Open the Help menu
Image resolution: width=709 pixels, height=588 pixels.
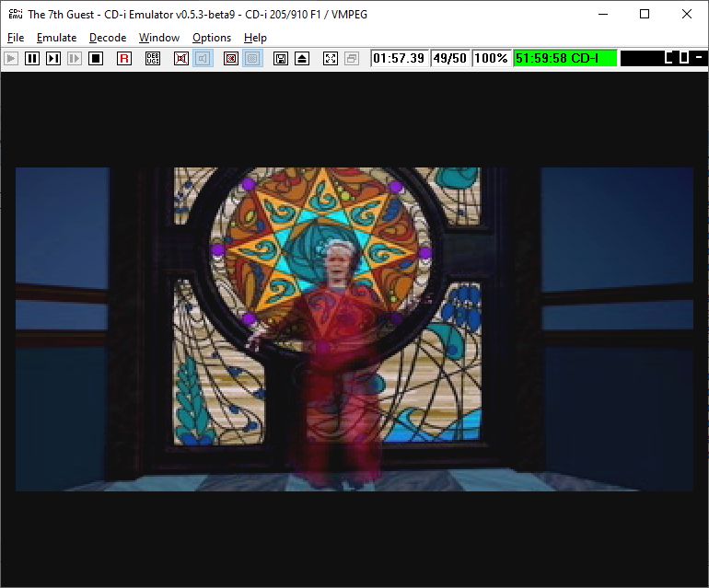pos(255,38)
